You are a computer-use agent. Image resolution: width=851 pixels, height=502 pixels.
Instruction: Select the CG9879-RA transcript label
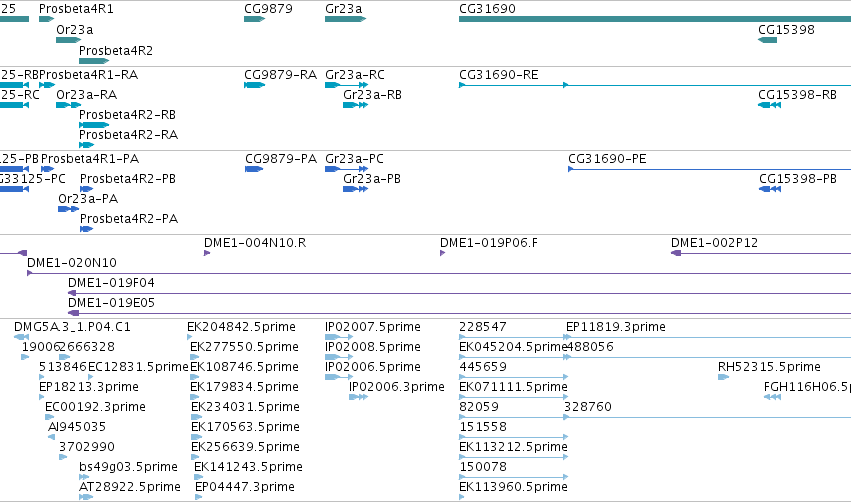pyautogui.click(x=281, y=74)
